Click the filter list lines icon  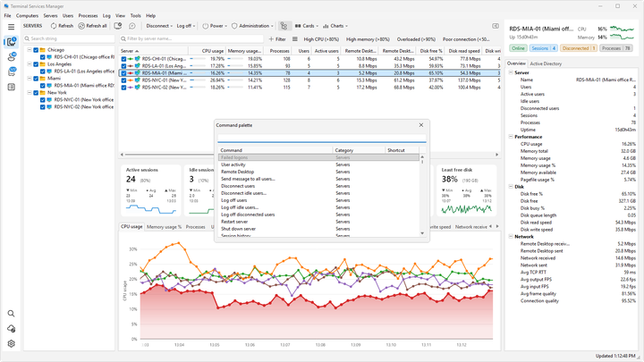[x=294, y=39]
